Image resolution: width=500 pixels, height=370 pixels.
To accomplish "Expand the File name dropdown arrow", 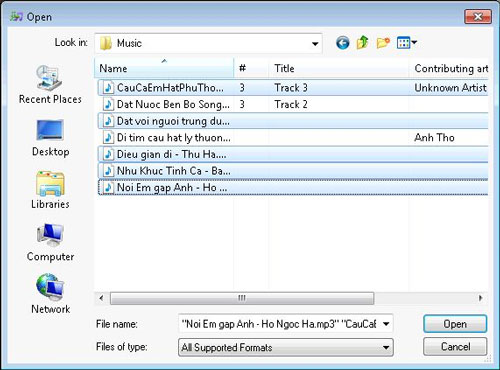I will pos(386,324).
